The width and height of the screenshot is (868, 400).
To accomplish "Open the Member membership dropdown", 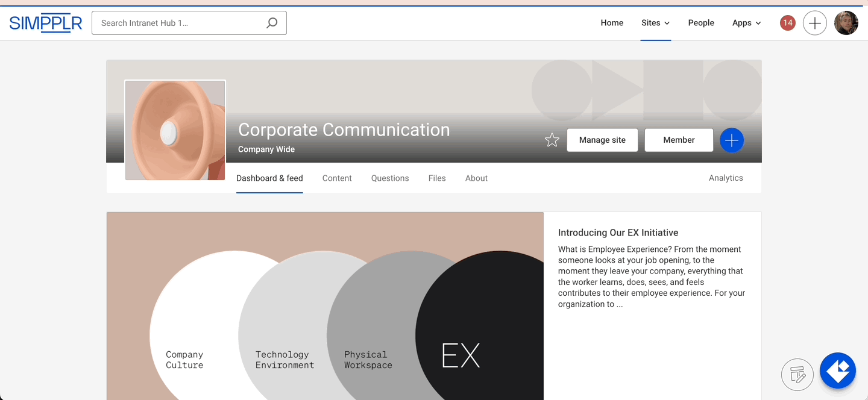I will [x=679, y=140].
